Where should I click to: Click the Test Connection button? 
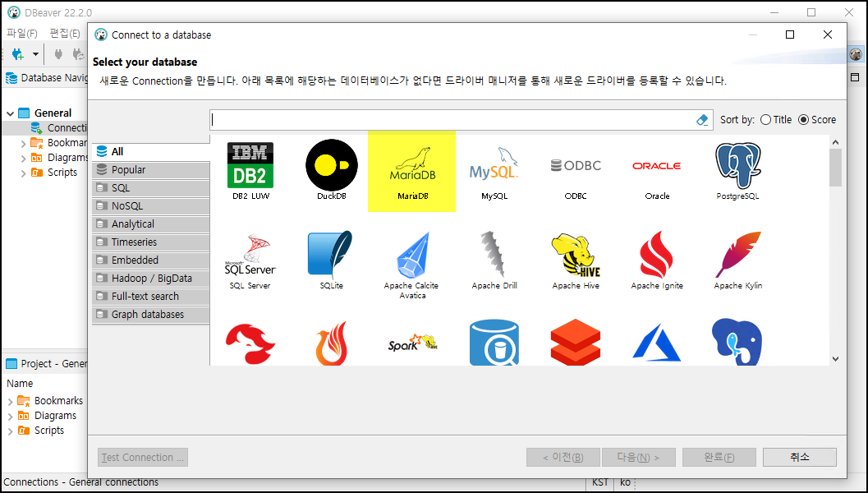[143, 458]
